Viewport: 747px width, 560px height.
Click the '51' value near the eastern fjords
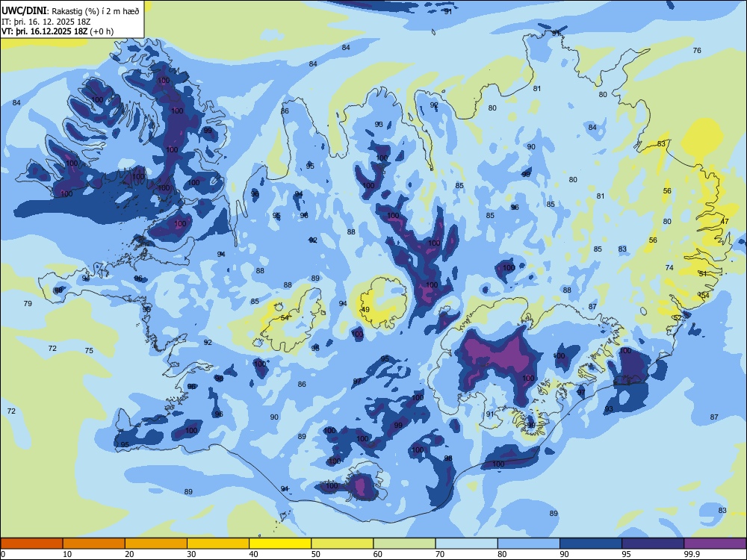pos(703,273)
